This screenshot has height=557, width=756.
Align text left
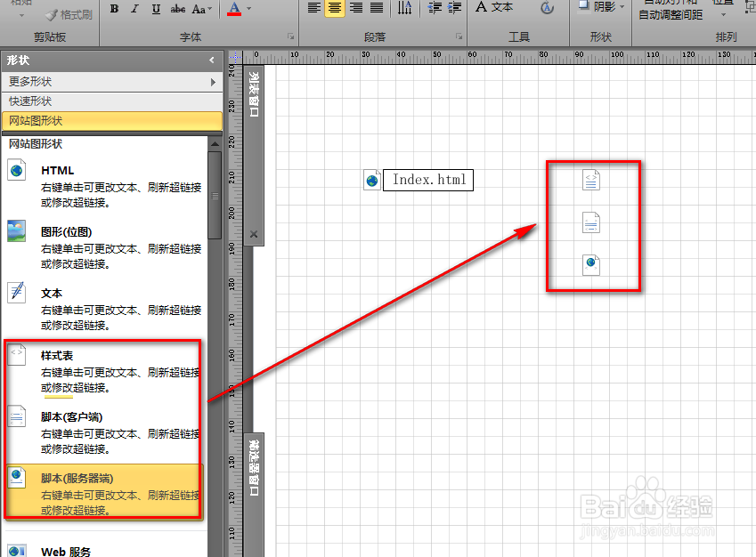[313, 8]
